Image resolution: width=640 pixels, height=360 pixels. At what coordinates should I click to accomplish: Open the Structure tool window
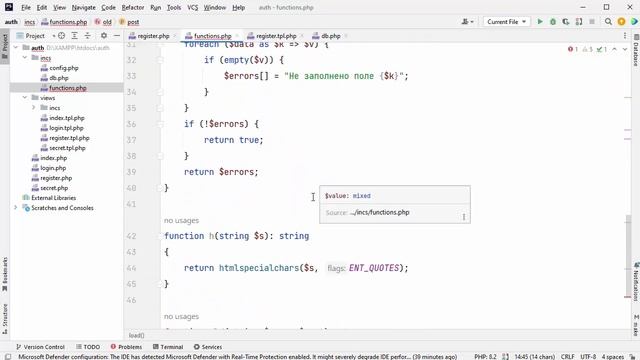pyautogui.click(x=5, y=318)
